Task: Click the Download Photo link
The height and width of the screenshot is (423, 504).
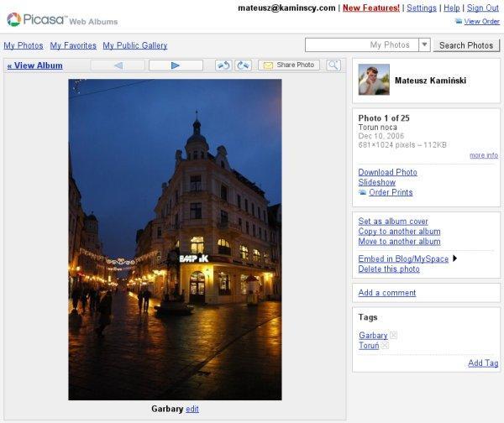Action: 387,172
